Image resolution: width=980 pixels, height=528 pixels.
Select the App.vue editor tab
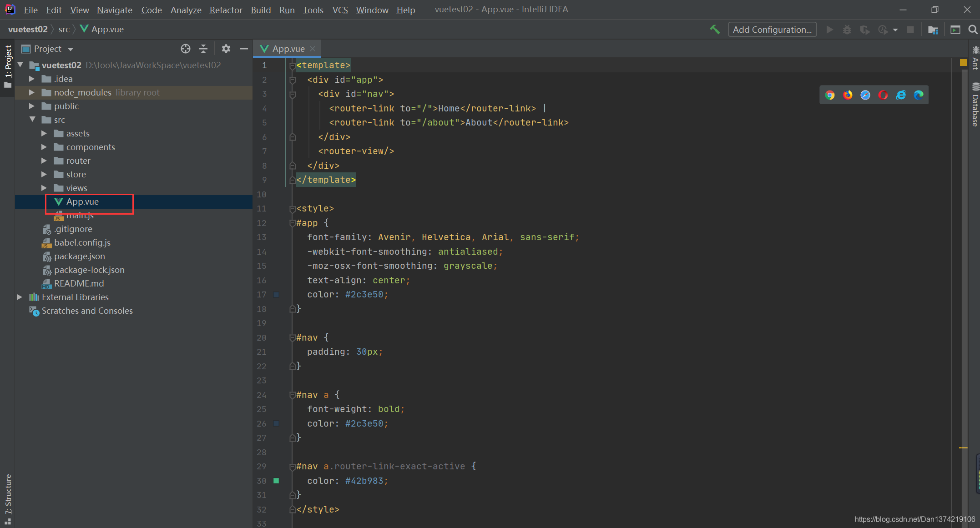tap(288, 49)
